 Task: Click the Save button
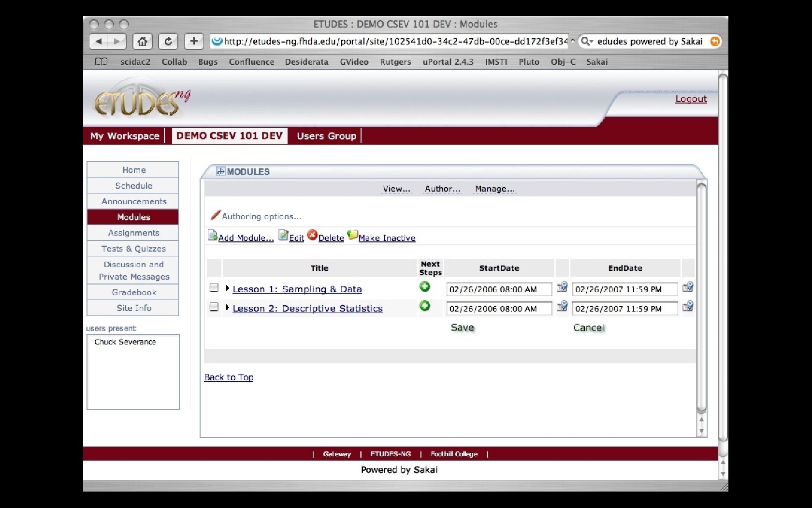[x=463, y=328]
